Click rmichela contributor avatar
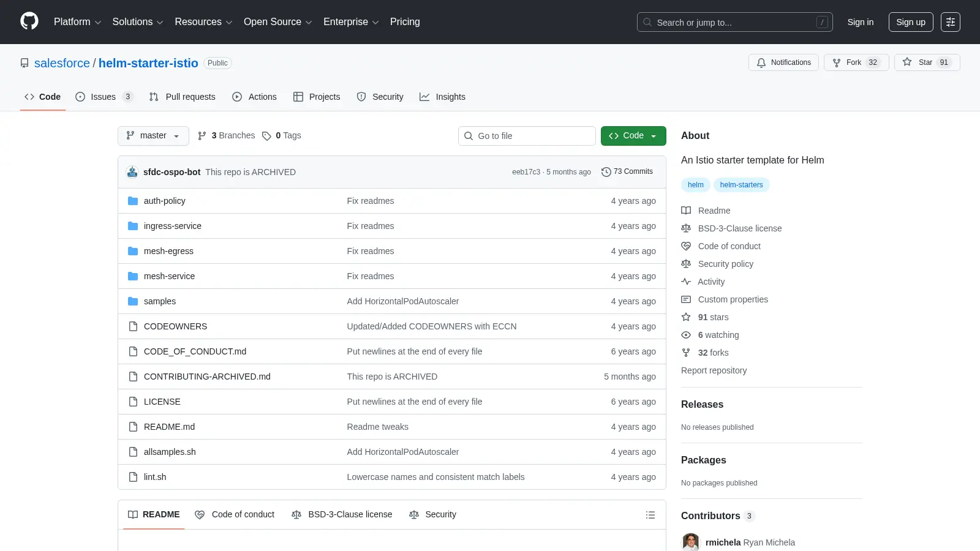The width and height of the screenshot is (980, 551). point(691,542)
